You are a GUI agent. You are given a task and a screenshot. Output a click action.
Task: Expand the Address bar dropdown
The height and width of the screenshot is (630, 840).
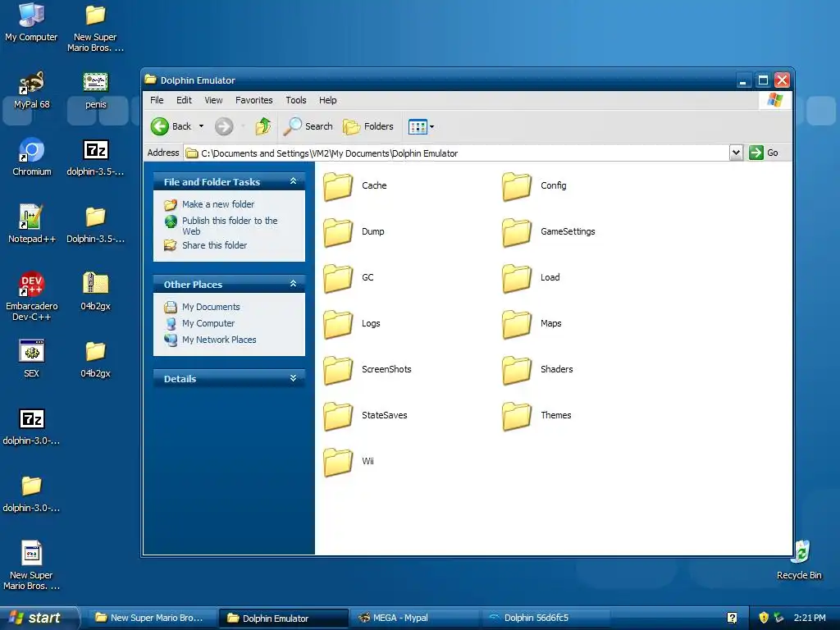pyautogui.click(x=736, y=153)
